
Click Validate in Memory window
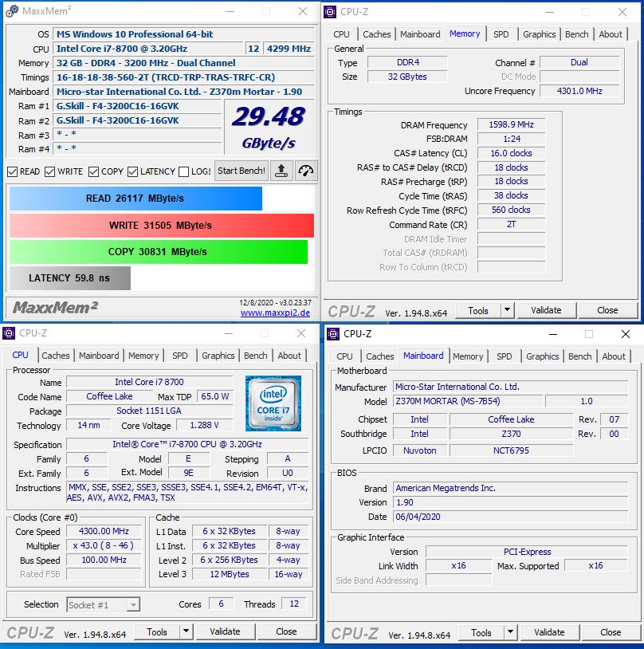coord(546,310)
